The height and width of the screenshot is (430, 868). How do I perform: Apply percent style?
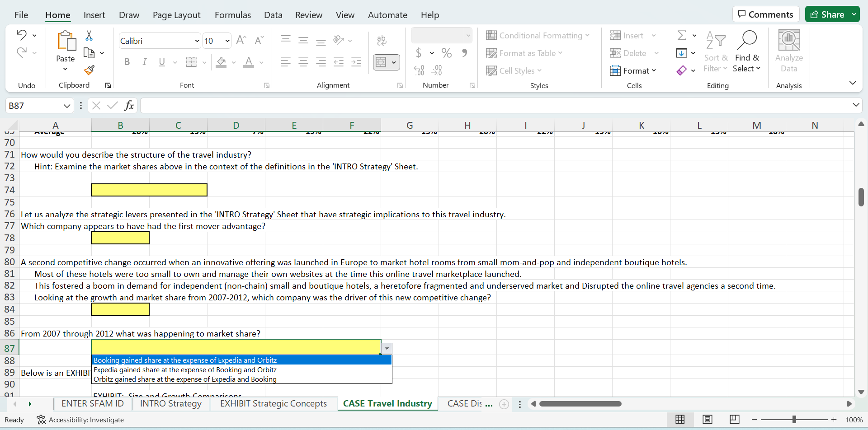[x=447, y=53]
